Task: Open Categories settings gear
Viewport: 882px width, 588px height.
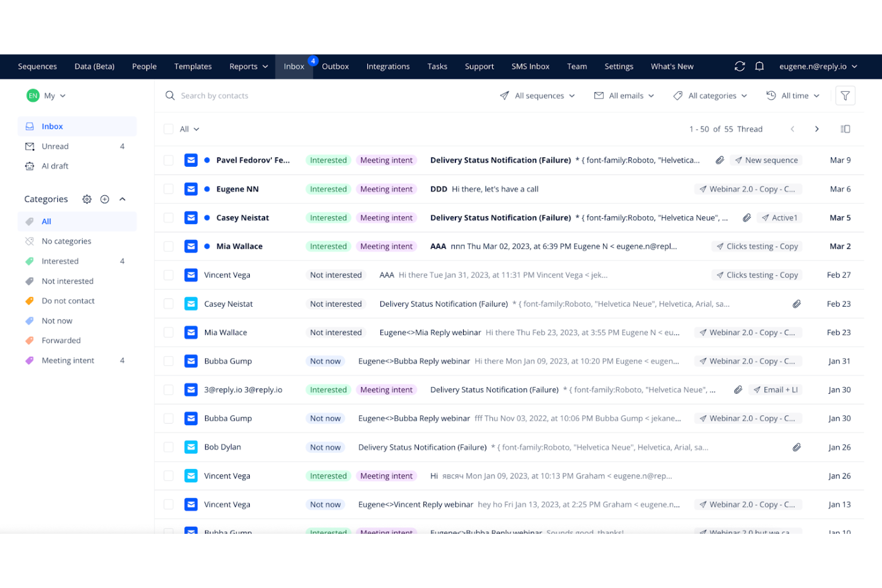Action: pyautogui.click(x=86, y=199)
